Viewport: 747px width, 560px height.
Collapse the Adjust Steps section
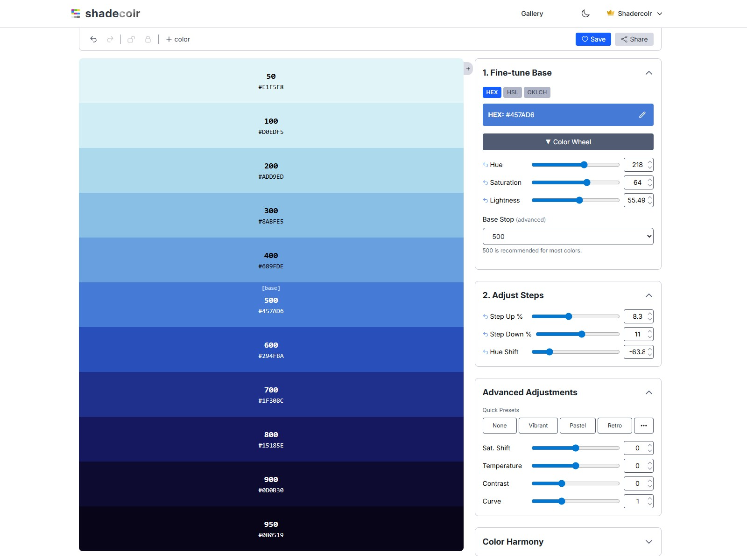coord(649,295)
